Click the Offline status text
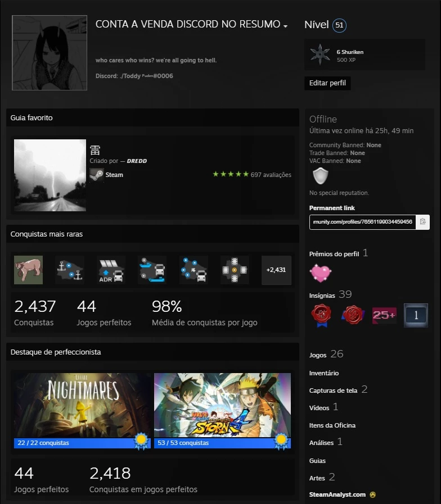Screen dimensions: 441x504 point(323,119)
